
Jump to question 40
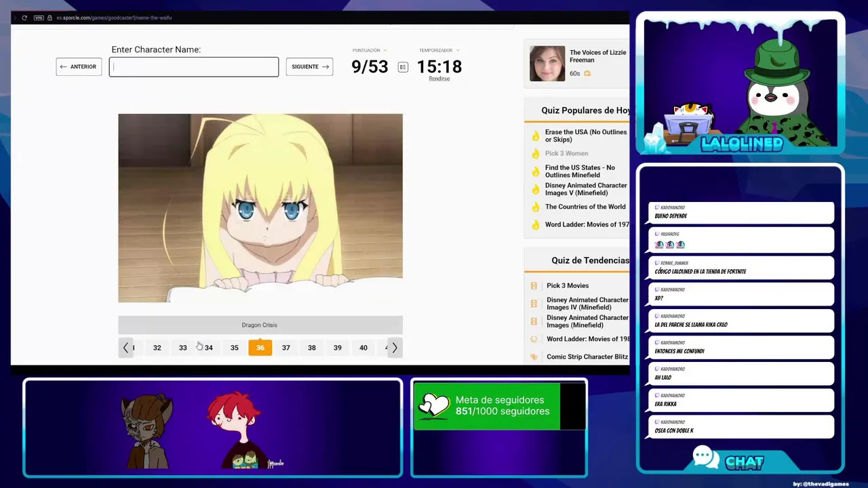(x=363, y=348)
